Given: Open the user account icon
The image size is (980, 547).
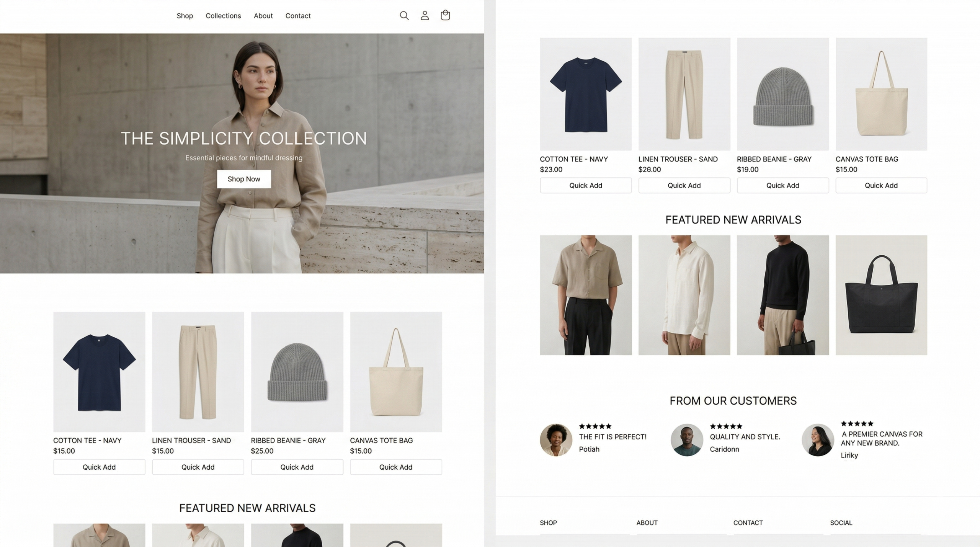Looking at the screenshot, I should [x=425, y=16].
